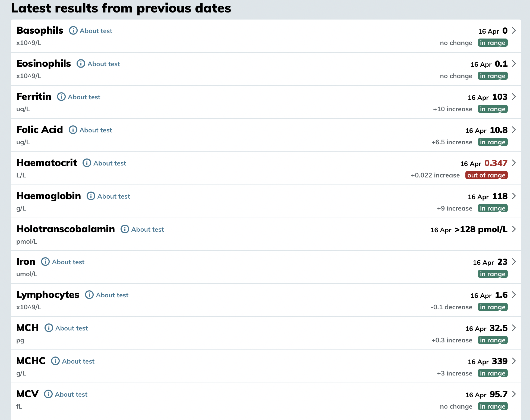Follow the MCV About test link
Viewport: 530px width, 420px height.
[71, 394]
